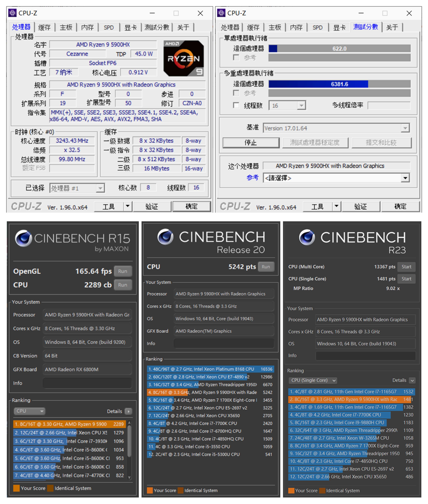Click the Info field in Cinebench R20
This screenshot has height=504, width=428.
tap(224, 343)
